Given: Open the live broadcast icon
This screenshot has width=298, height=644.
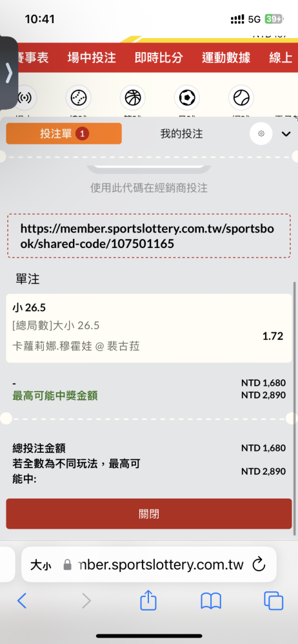Looking at the screenshot, I should pos(26,98).
